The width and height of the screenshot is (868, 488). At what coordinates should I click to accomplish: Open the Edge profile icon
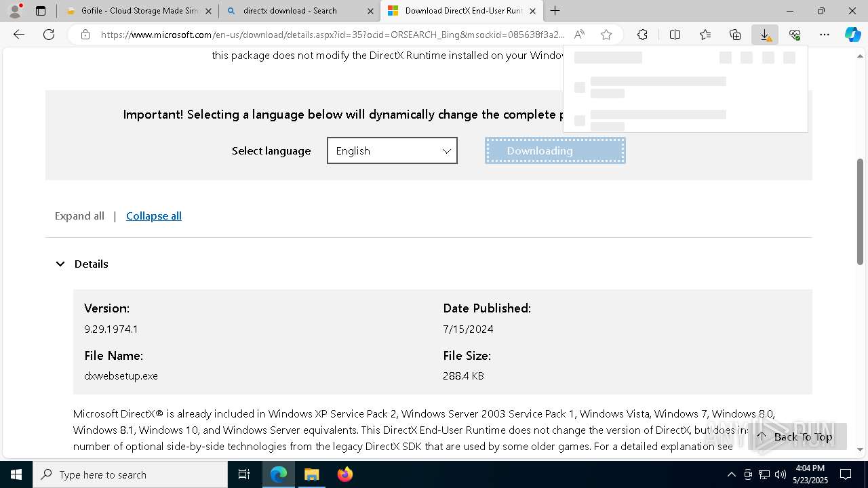click(15, 11)
